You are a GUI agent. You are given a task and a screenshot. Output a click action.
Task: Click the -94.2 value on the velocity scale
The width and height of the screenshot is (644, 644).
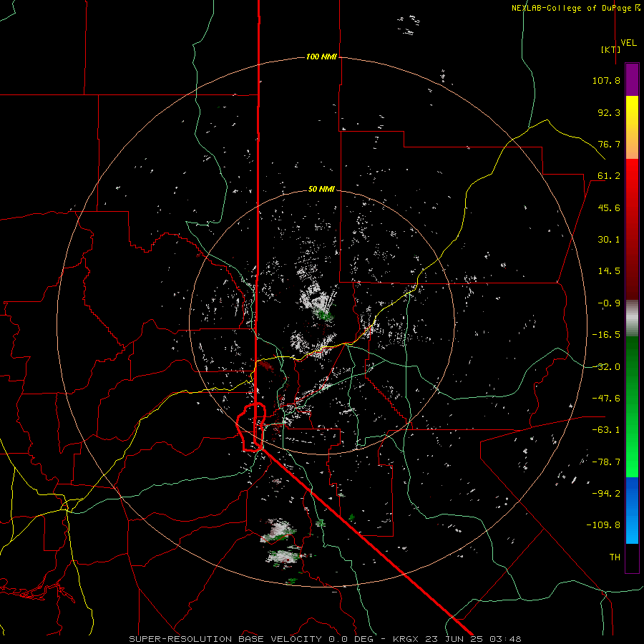[606, 493]
